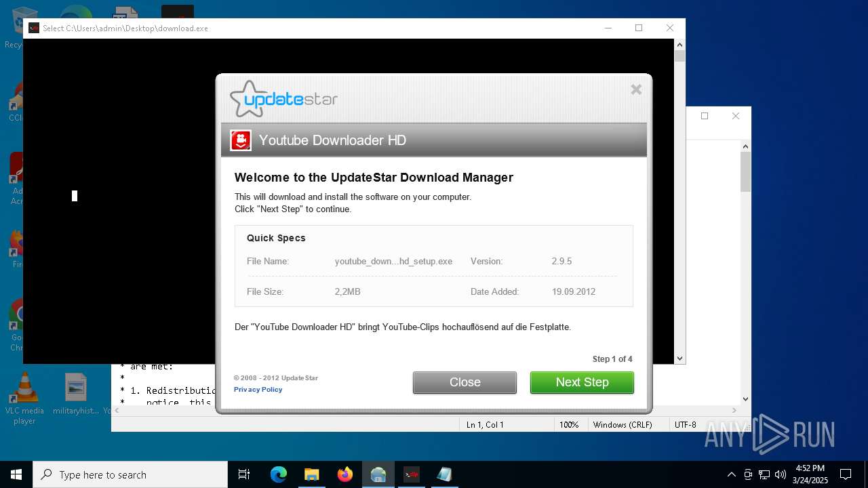Image resolution: width=868 pixels, height=488 pixels.
Task: Open Task View on taskbar
Action: (244, 474)
